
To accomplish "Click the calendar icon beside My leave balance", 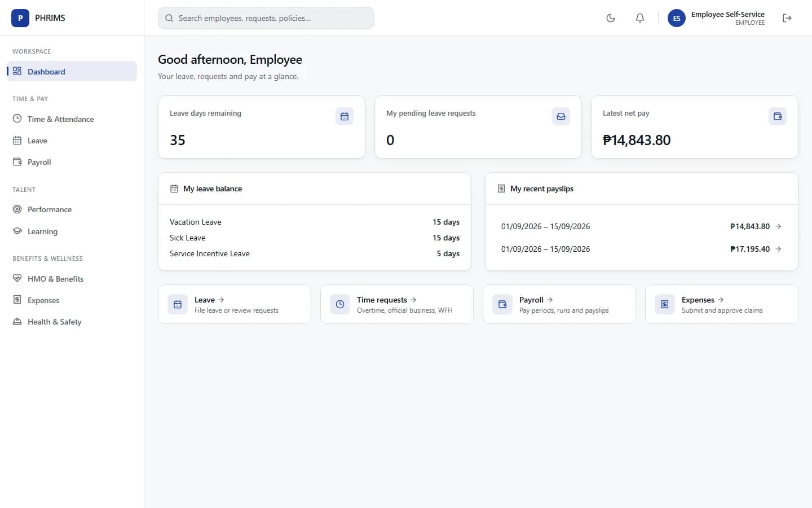I will (x=174, y=189).
